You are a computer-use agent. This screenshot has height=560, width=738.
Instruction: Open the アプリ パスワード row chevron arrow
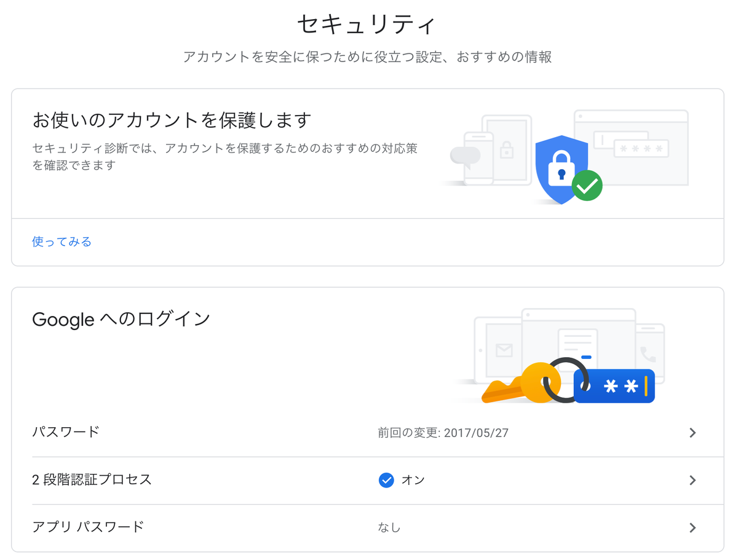(x=692, y=527)
